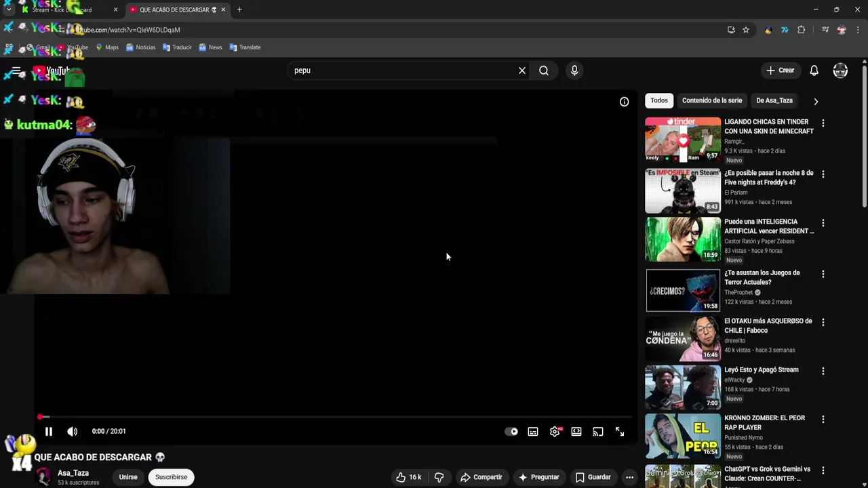Viewport: 868px width, 488px height.
Task: Switch to theater mode view
Action: [x=576, y=432]
